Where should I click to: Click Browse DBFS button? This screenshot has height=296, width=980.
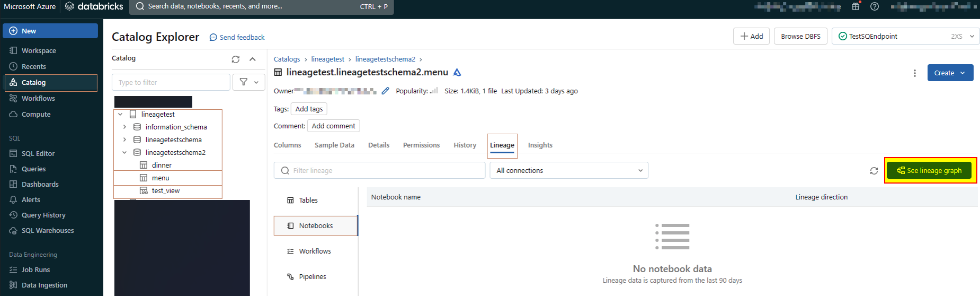coord(800,36)
